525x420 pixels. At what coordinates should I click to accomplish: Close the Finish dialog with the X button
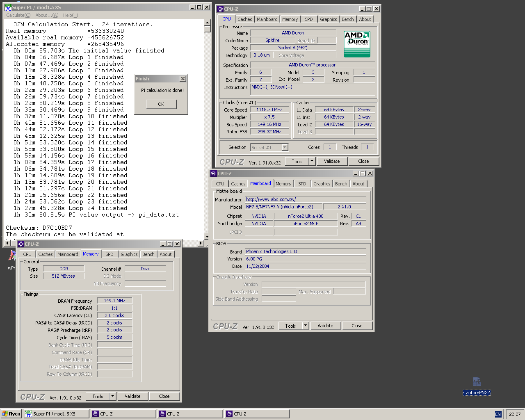click(183, 79)
